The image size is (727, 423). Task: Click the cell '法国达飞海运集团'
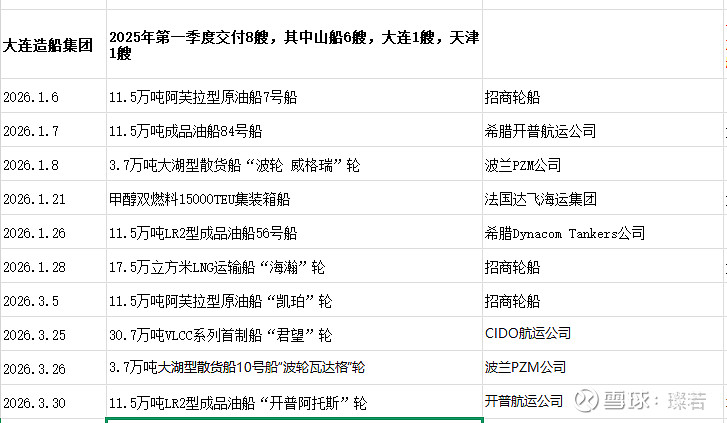[x=603, y=198]
